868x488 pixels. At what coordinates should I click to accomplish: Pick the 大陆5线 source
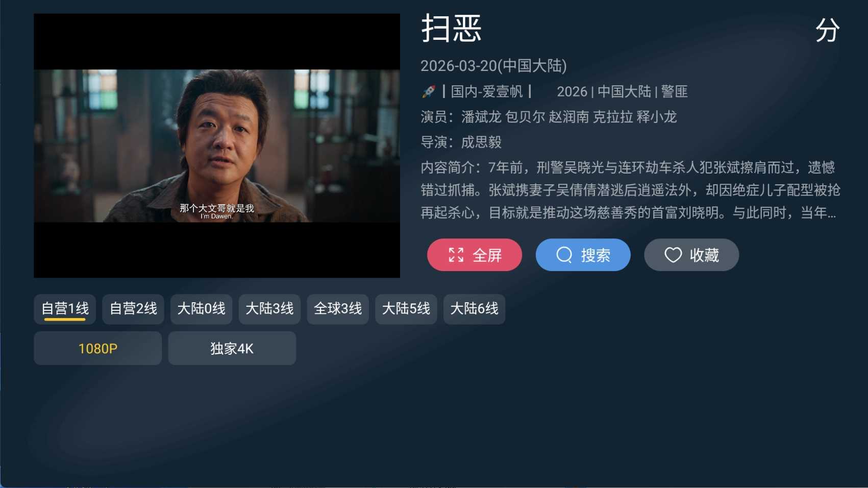coord(406,309)
